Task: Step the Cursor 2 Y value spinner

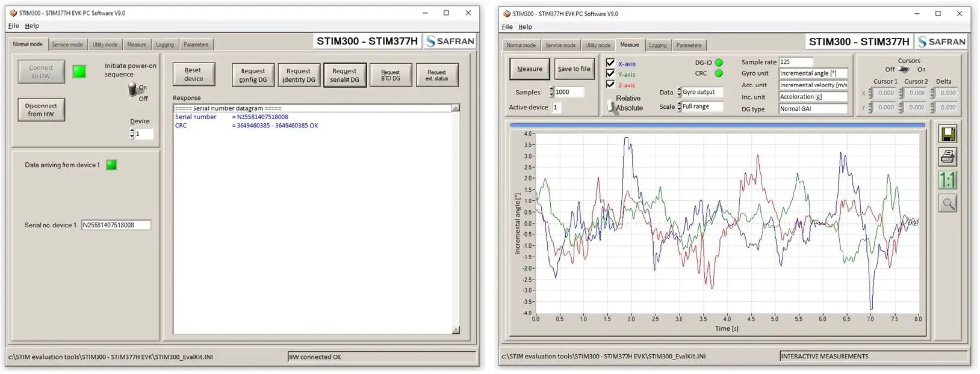Action: (x=901, y=108)
